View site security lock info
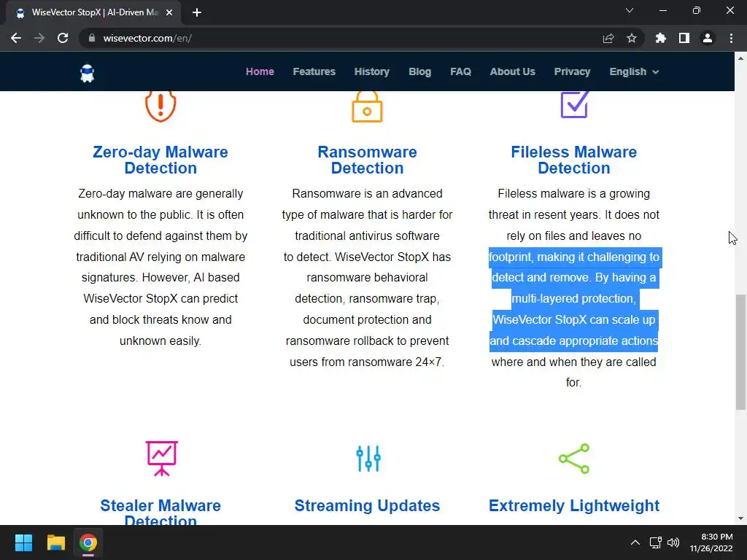Image resolution: width=747 pixels, height=560 pixels. pyautogui.click(x=92, y=38)
